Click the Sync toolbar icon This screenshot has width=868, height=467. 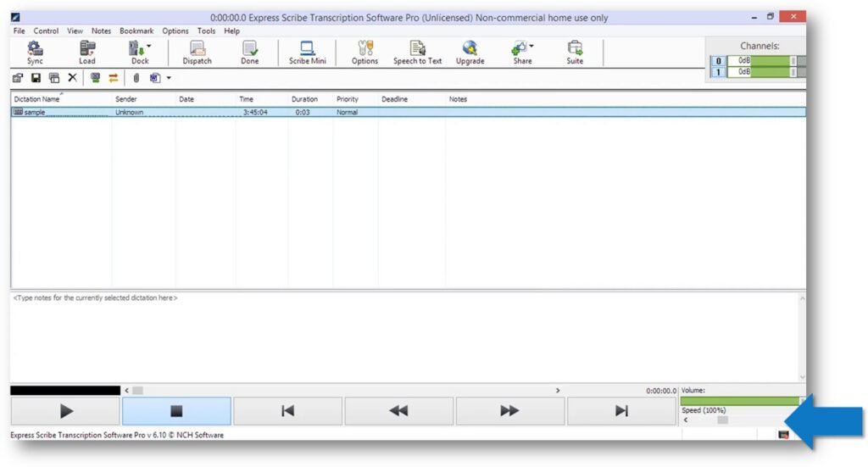[35, 53]
